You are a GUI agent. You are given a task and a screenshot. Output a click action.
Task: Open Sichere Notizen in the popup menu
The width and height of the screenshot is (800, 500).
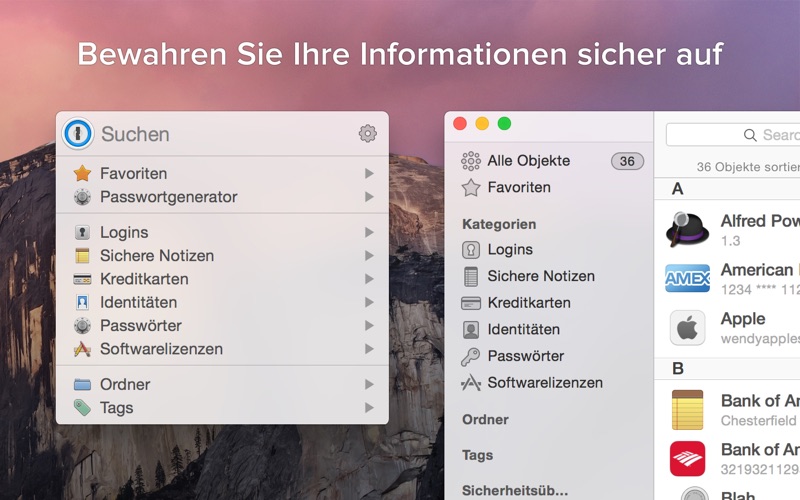(x=156, y=256)
